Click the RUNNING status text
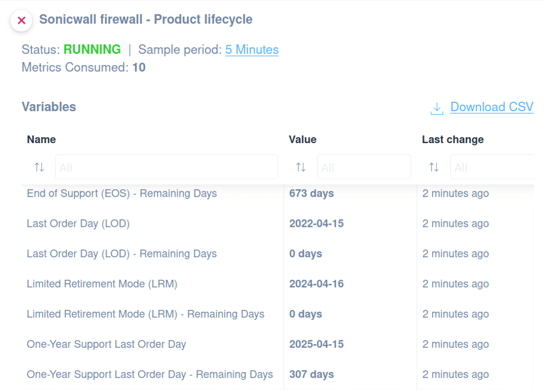Viewport: 545px width, 392px height. click(92, 49)
